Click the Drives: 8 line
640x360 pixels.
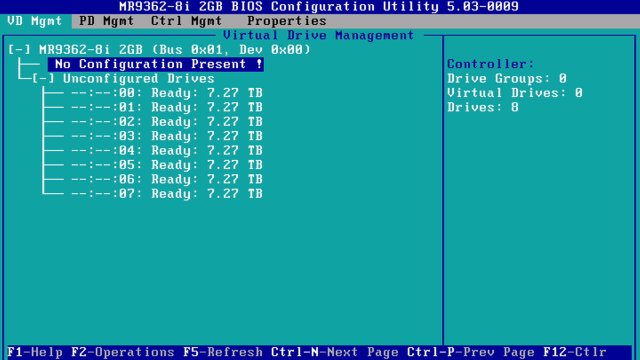(483, 107)
